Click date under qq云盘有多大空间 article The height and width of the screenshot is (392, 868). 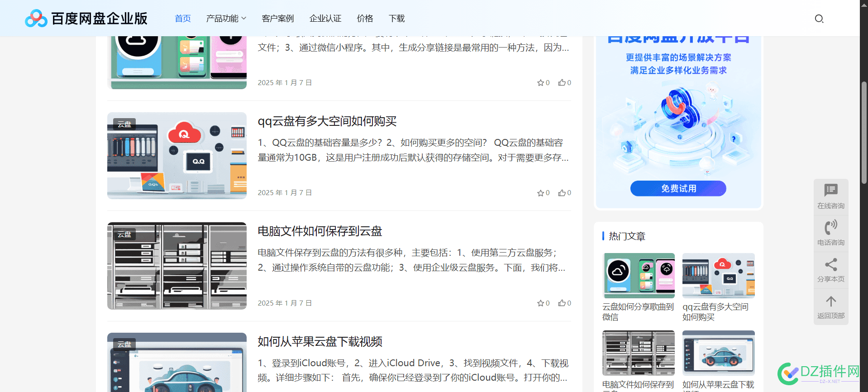tap(285, 193)
